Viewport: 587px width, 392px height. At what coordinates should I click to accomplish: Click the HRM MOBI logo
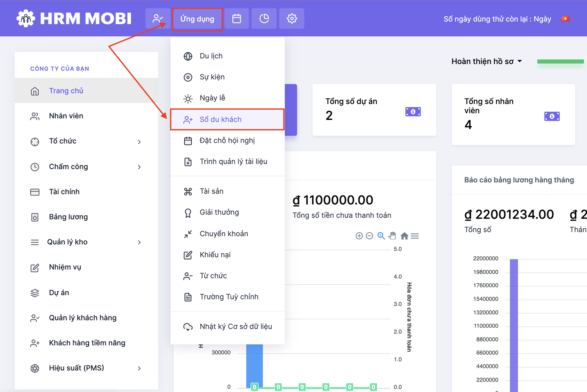(x=74, y=18)
